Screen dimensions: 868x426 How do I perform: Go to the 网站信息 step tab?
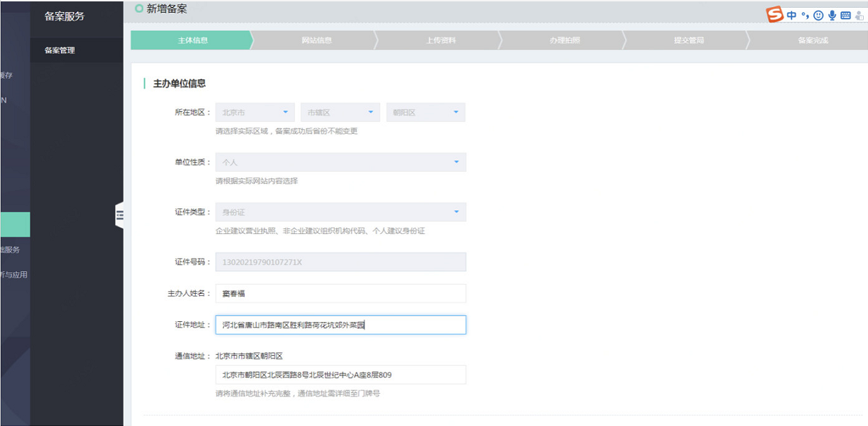click(317, 40)
